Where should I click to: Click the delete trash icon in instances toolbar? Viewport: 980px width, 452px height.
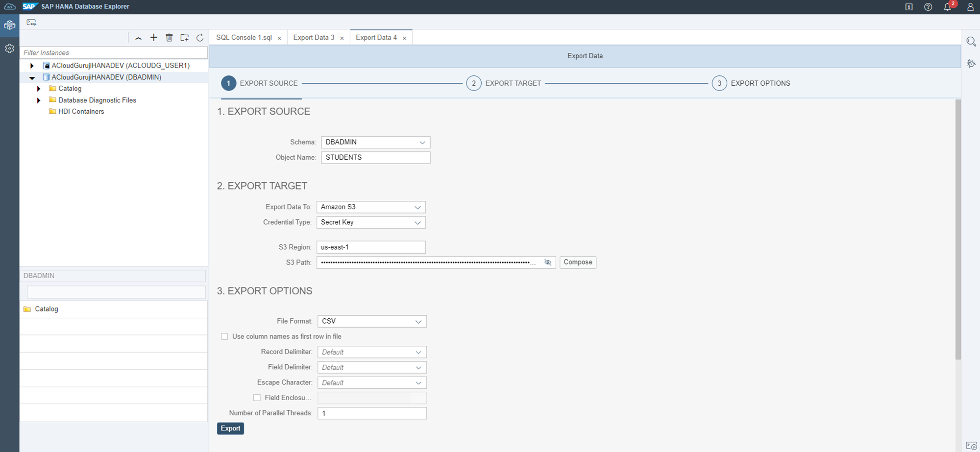click(x=169, y=38)
